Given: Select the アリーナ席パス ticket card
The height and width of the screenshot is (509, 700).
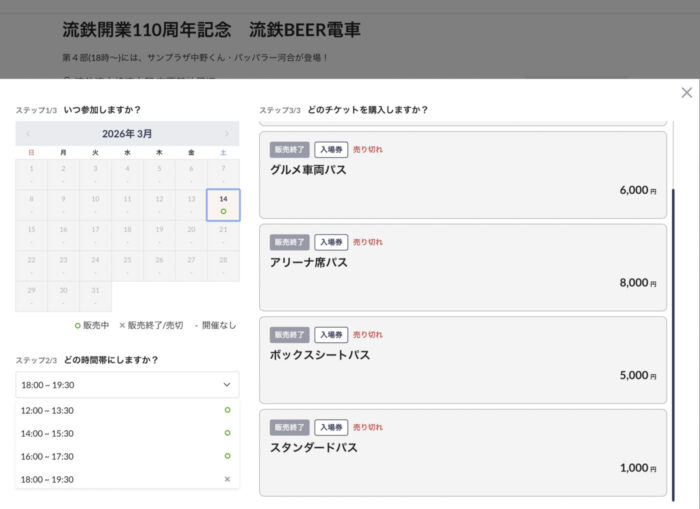Looking at the screenshot, I should pos(462,267).
